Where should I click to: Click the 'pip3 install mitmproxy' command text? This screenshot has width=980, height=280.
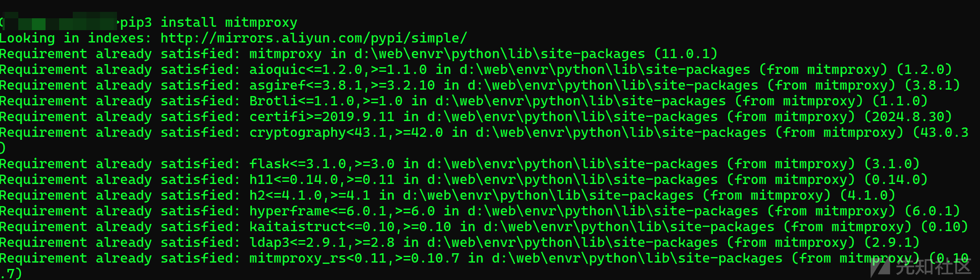pos(209,23)
